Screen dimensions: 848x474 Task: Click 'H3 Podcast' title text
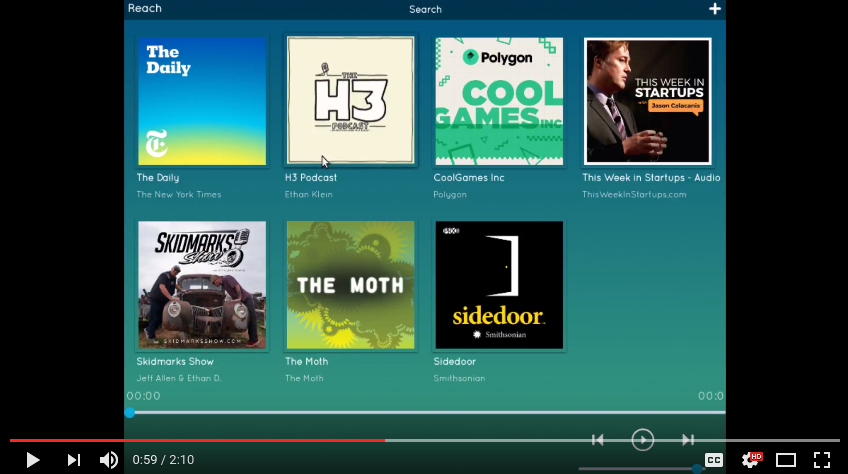coord(310,177)
